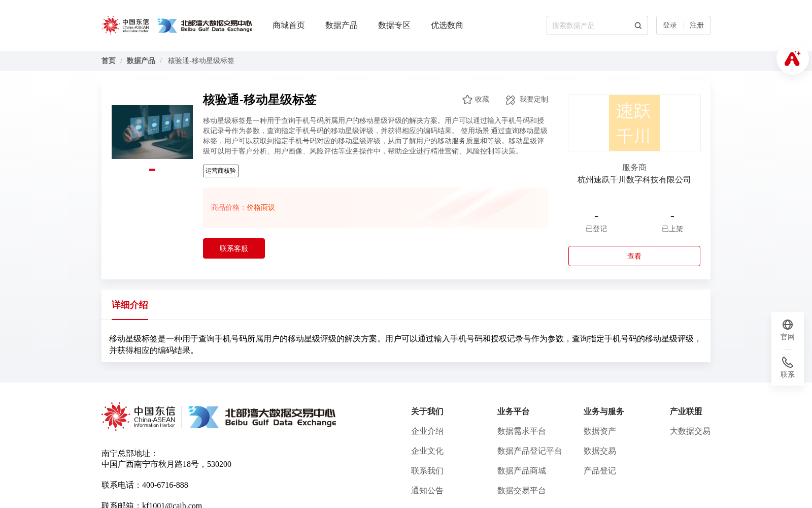Click the customize icon beside 我要定制
Screen dimensions: 812x508
511,100
